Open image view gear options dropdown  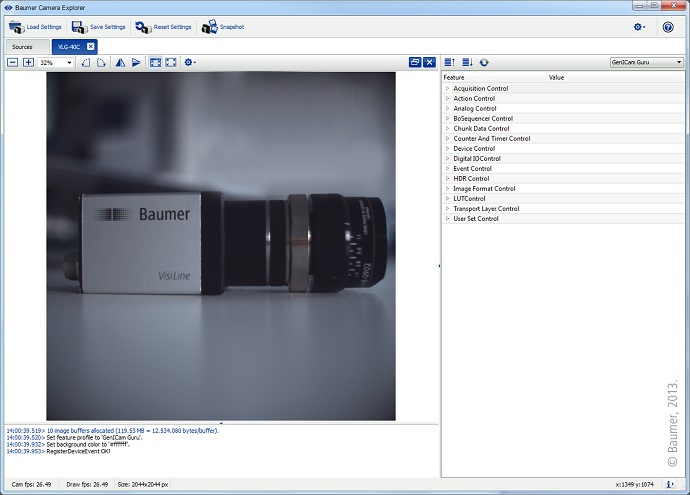[190, 62]
